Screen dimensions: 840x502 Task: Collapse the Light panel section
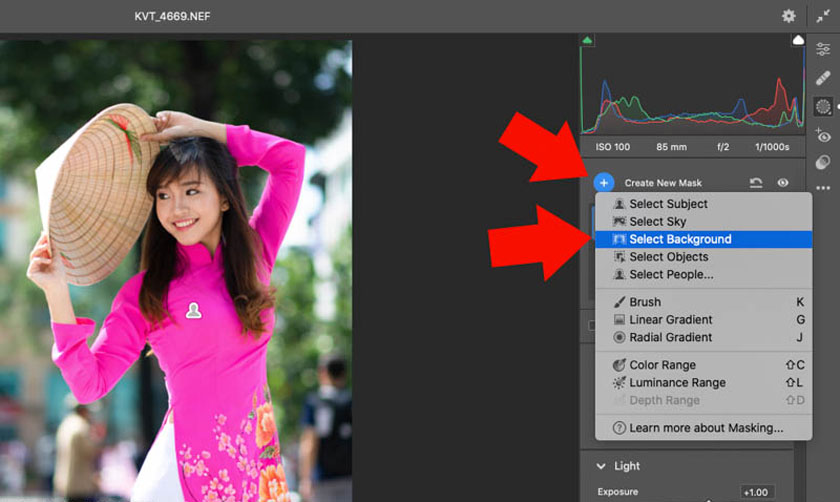[x=601, y=466]
